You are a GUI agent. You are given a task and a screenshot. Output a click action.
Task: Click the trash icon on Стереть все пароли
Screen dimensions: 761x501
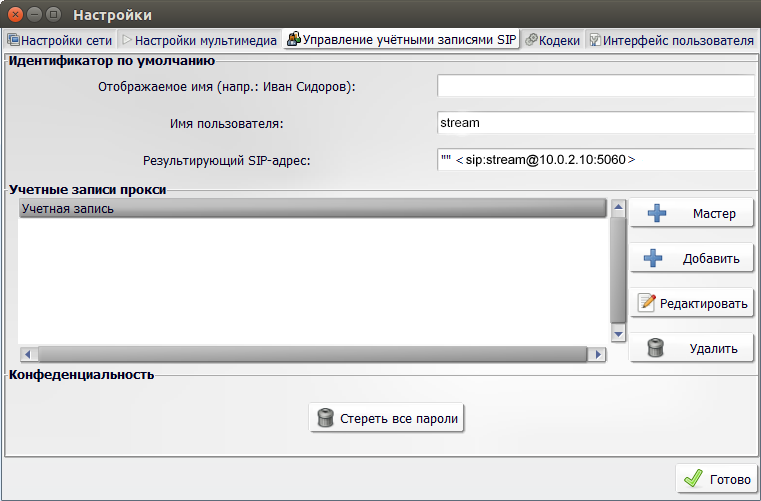[x=325, y=418]
